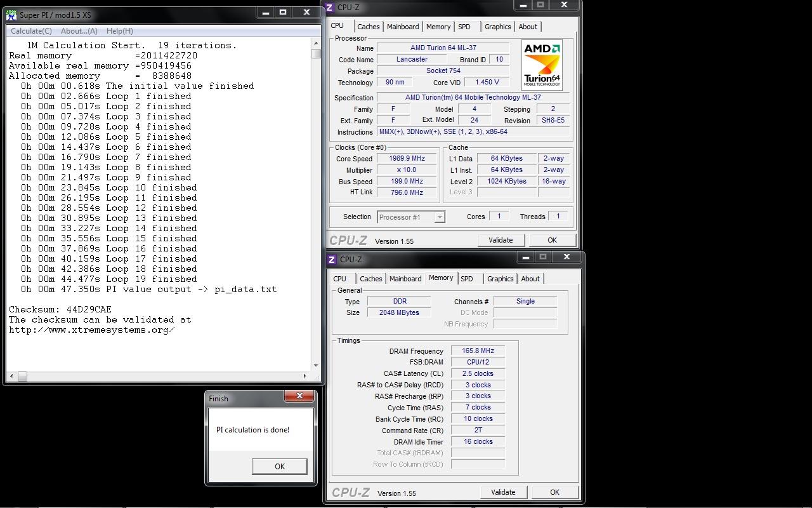Click the AMD Turion 64 ML-37 name field
The image size is (812, 508).
click(443, 48)
